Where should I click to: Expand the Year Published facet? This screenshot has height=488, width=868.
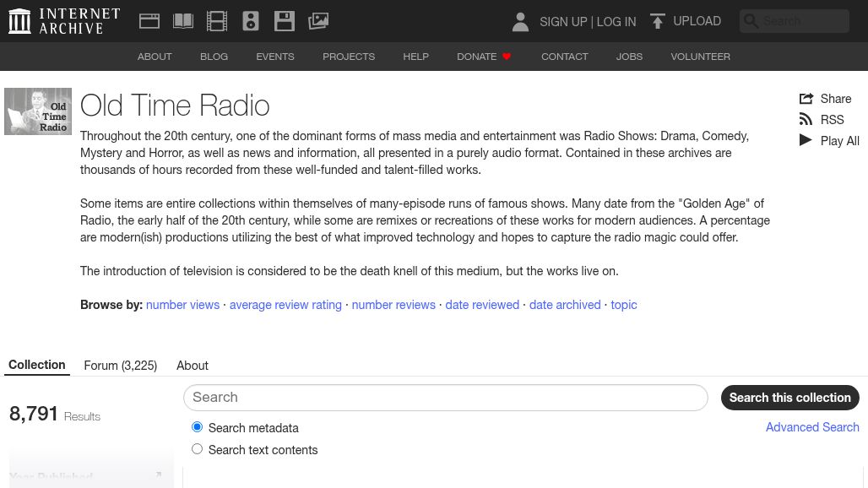point(158,476)
